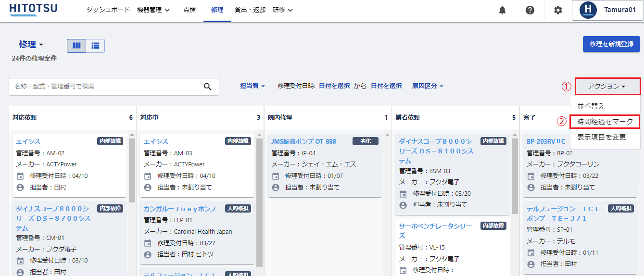Switch to kanban board view
This screenshot has height=276, width=644.
(76, 46)
